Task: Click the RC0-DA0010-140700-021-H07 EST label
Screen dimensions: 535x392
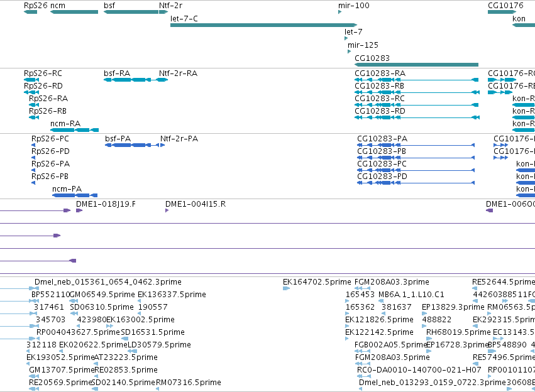Action: click(419, 370)
